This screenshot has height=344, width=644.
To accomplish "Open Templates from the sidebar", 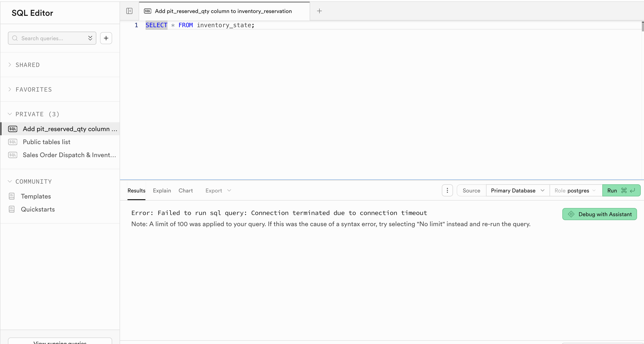I will click(x=36, y=196).
